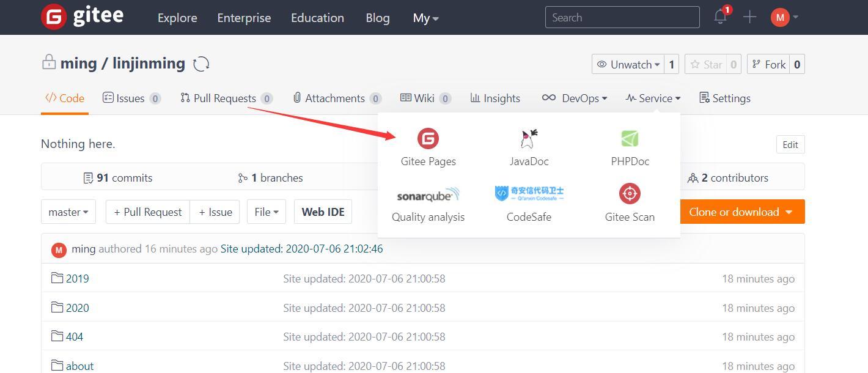Image resolution: width=868 pixels, height=373 pixels.
Task: Expand the DevOps menu
Action: click(x=575, y=98)
